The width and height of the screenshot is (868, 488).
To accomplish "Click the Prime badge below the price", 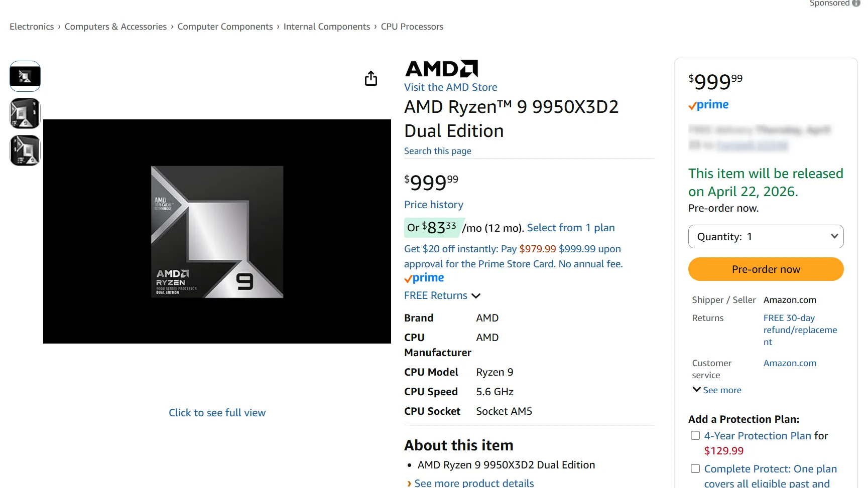I will (708, 104).
